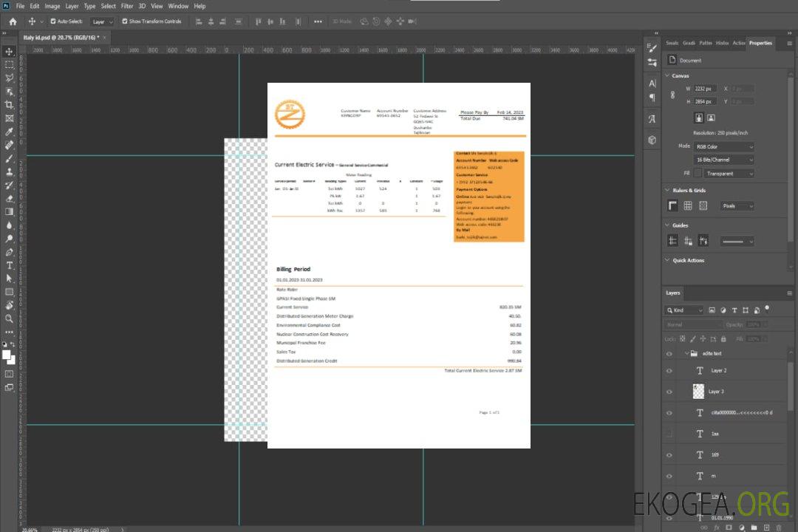Viewport: 798px width, 532px height.
Task: Open the 16 Bits/Channel dropdown
Action: (x=724, y=160)
